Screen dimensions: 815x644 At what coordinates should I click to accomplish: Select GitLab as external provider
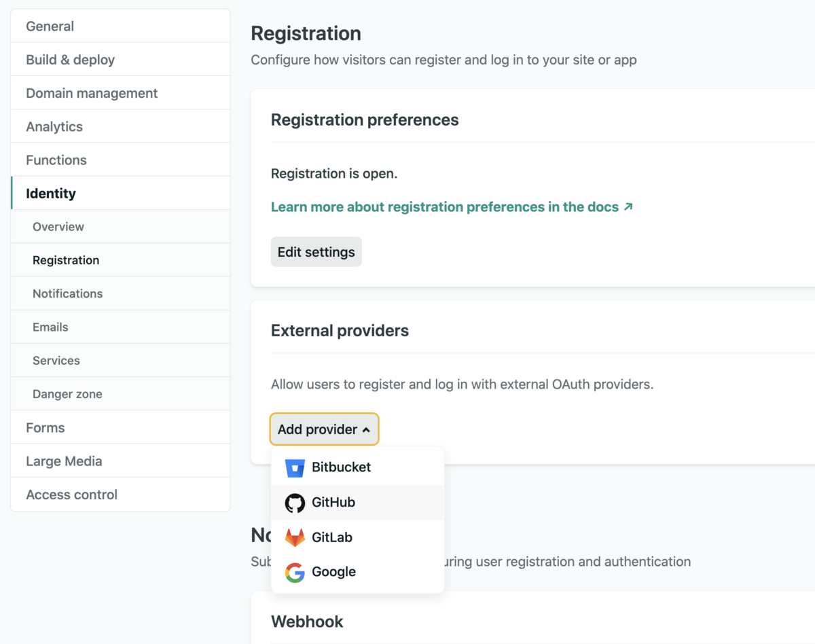point(332,537)
